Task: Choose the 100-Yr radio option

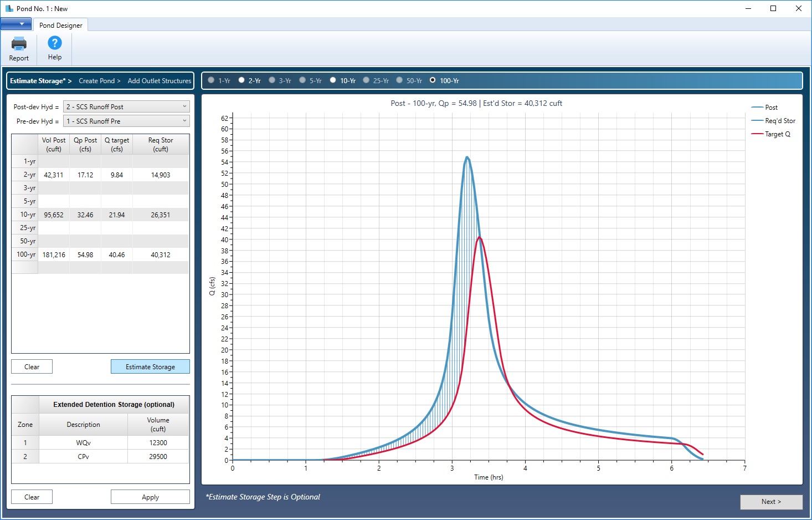Action: [x=433, y=80]
